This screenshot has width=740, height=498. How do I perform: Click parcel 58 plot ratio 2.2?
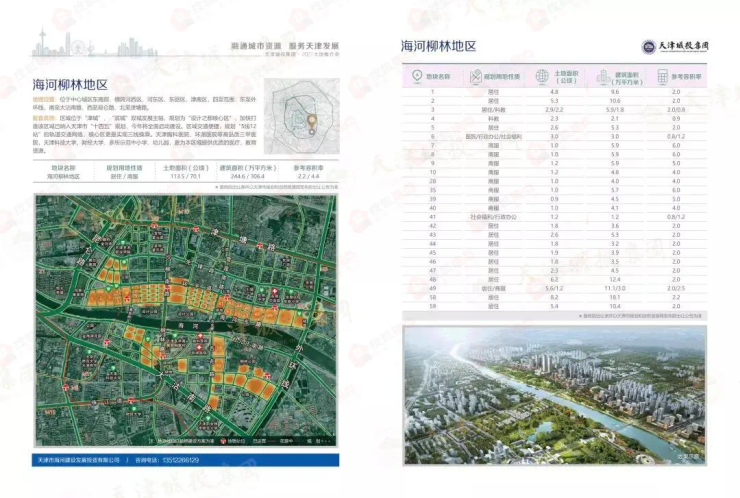click(x=676, y=297)
